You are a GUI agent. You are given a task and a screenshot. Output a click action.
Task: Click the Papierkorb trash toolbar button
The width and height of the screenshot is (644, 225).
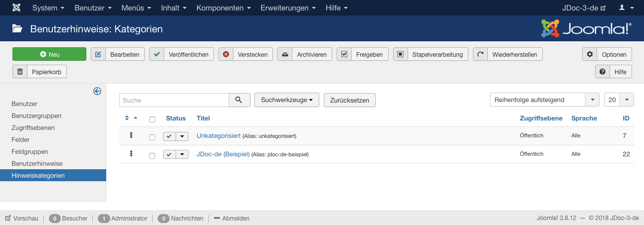point(39,72)
